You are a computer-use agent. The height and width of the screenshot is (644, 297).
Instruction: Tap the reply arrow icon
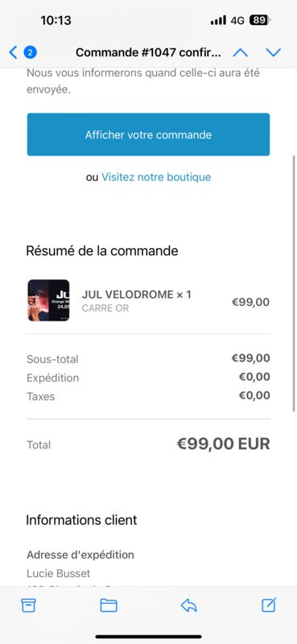click(x=189, y=605)
